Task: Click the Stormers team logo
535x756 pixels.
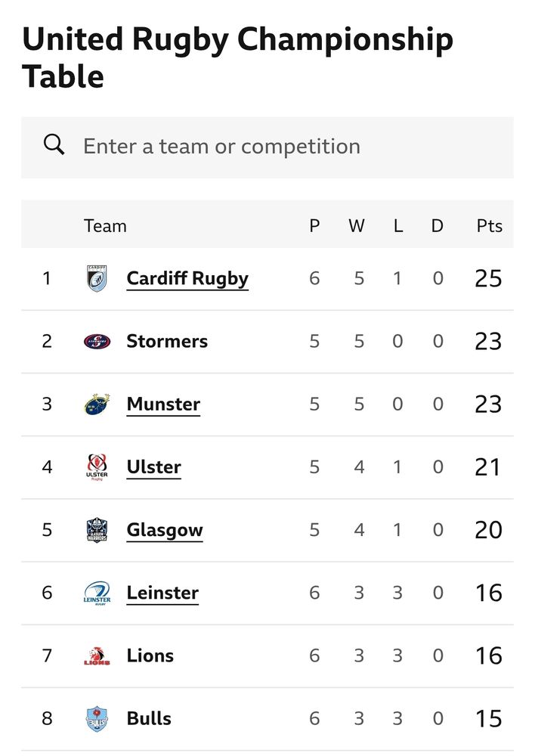Action: coord(97,342)
